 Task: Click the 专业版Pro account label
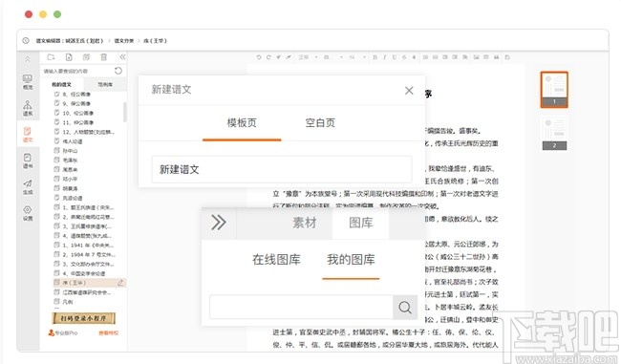(x=63, y=333)
